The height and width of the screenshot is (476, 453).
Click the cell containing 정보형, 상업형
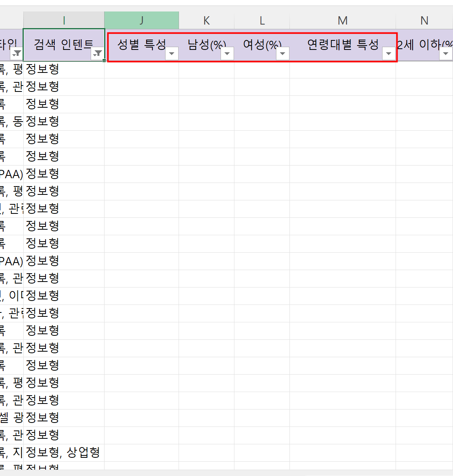coord(63,452)
